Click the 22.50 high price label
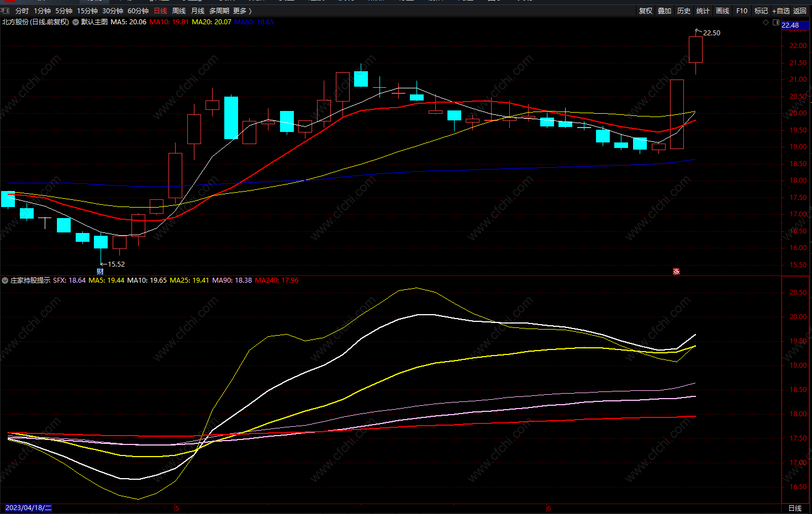The image size is (812, 514). point(711,33)
